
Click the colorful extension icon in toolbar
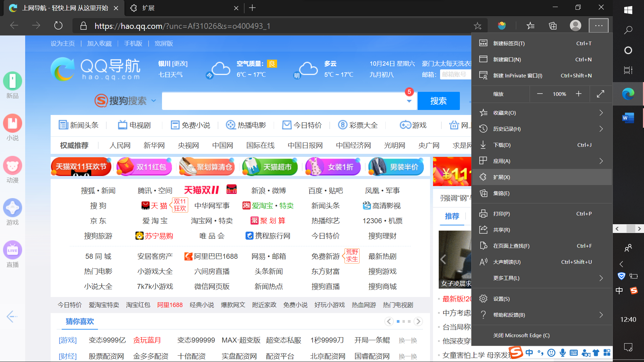click(502, 25)
